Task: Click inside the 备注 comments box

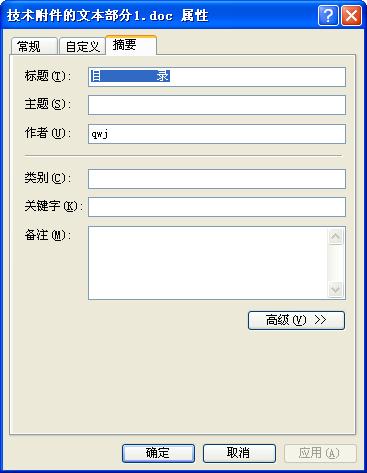Action: coord(208,263)
